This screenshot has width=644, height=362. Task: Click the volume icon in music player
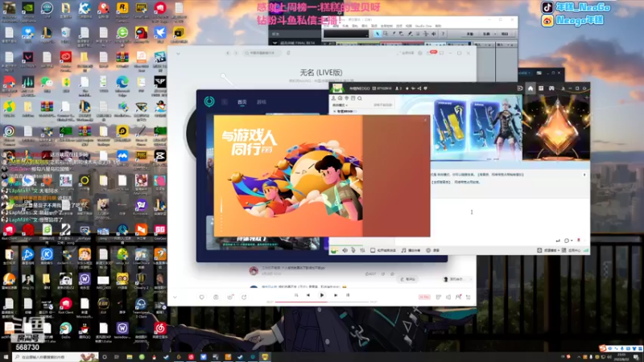tap(448, 297)
